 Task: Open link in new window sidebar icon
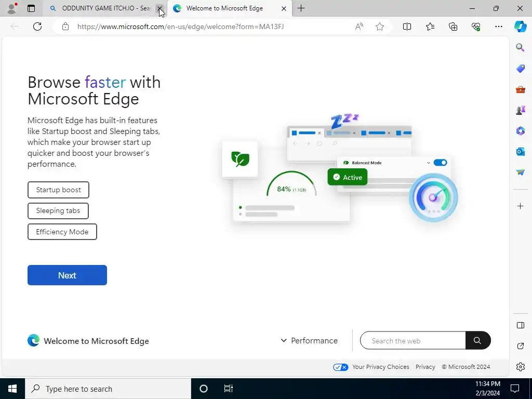click(520, 346)
